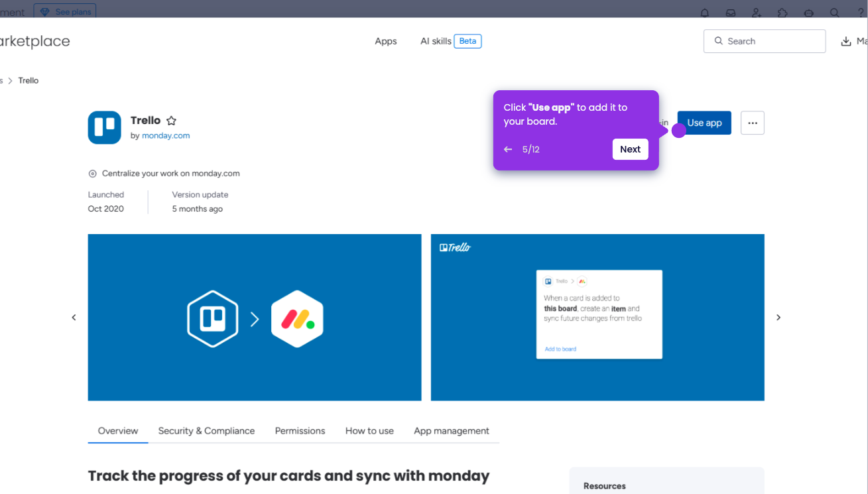Screen dimensions: 868x494
Task: Click the '5 months ago' version update
Action: [x=198, y=209]
